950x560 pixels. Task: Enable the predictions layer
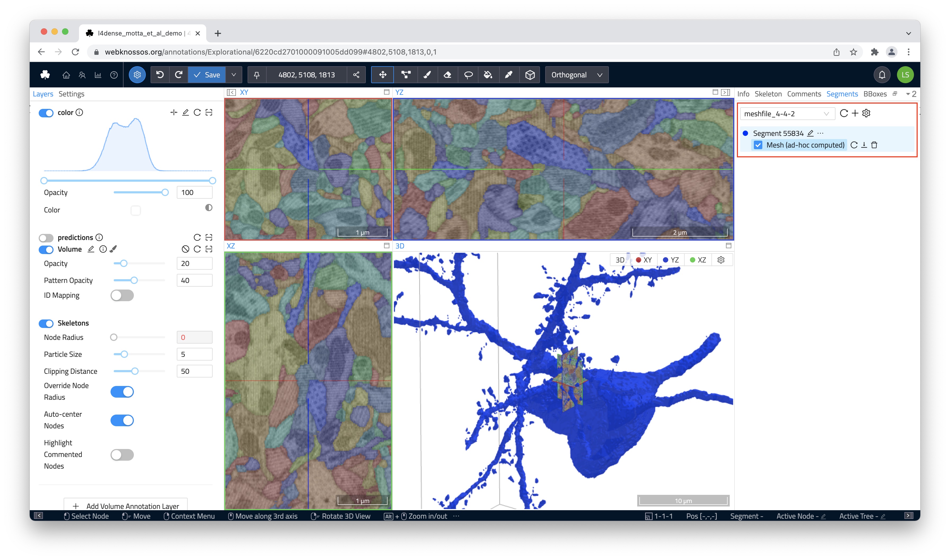click(x=46, y=238)
